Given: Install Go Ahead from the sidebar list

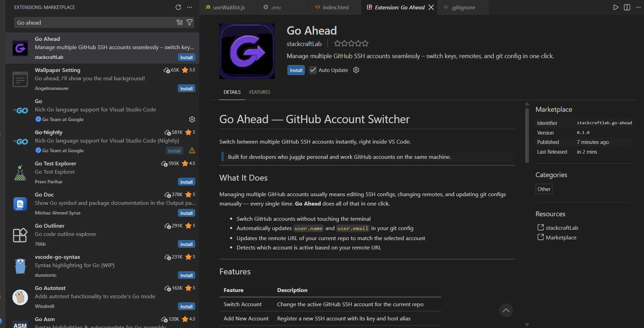Looking at the screenshot, I should tap(187, 57).
